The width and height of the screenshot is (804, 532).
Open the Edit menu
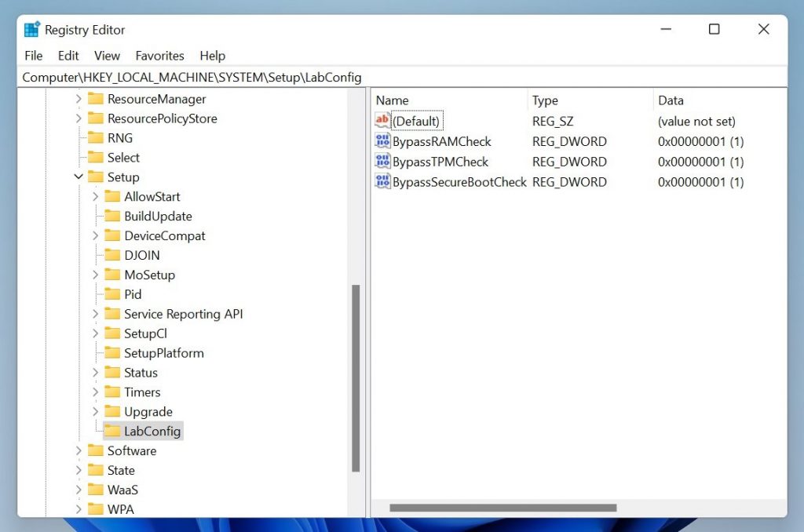click(68, 56)
